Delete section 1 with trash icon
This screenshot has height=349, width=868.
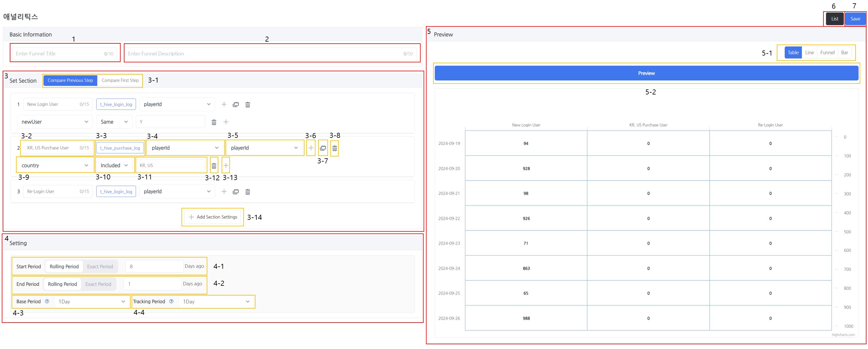(x=248, y=105)
